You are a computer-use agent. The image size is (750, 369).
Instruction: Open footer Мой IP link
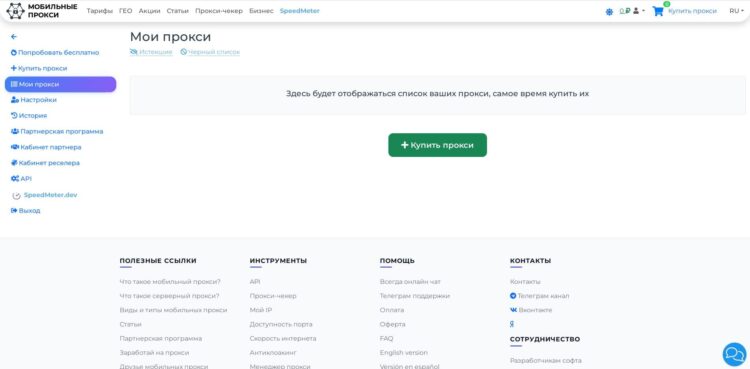261,310
